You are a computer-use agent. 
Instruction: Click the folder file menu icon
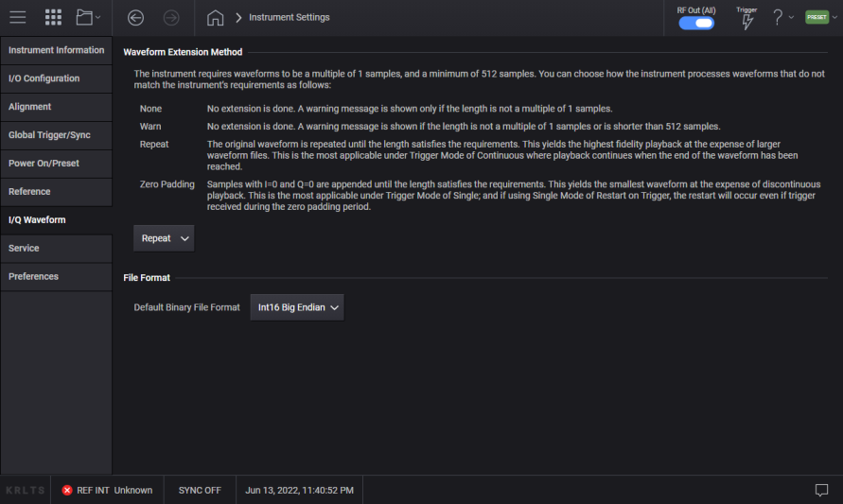coord(88,17)
